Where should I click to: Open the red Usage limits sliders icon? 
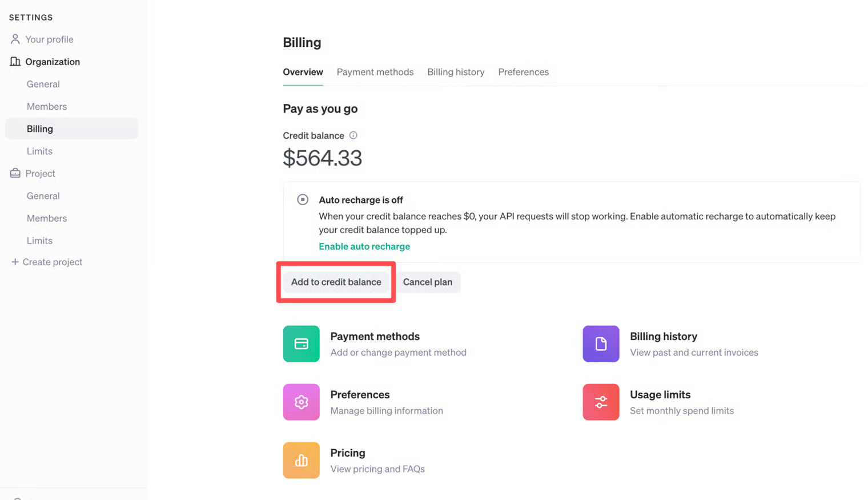click(x=601, y=402)
